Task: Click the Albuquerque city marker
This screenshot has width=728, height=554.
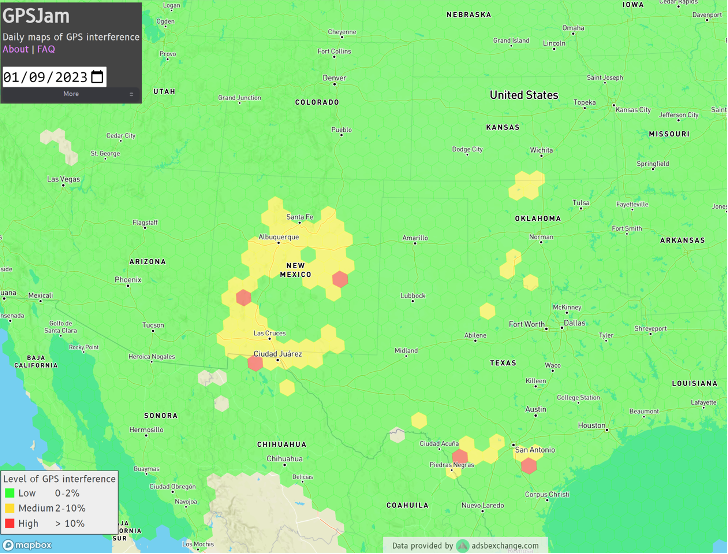Action: pyautogui.click(x=279, y=242)
